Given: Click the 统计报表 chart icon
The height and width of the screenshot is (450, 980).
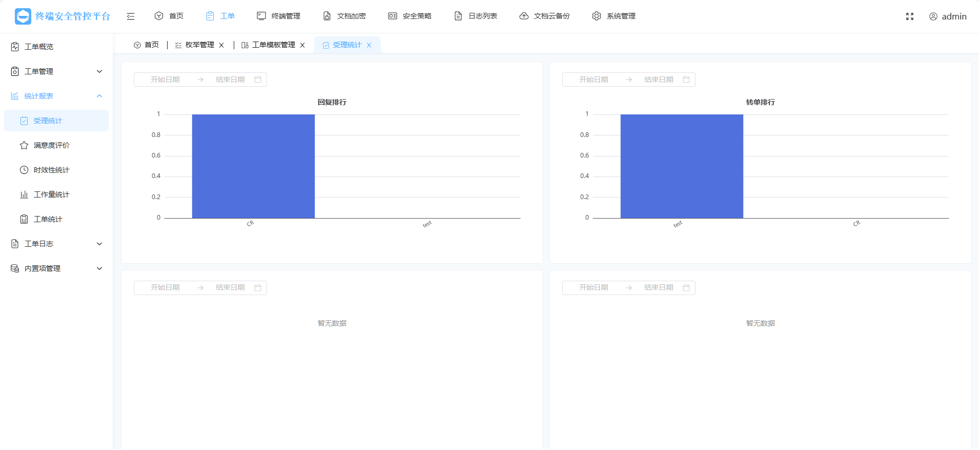Looking at the screenshot, I should pos(15,96).
